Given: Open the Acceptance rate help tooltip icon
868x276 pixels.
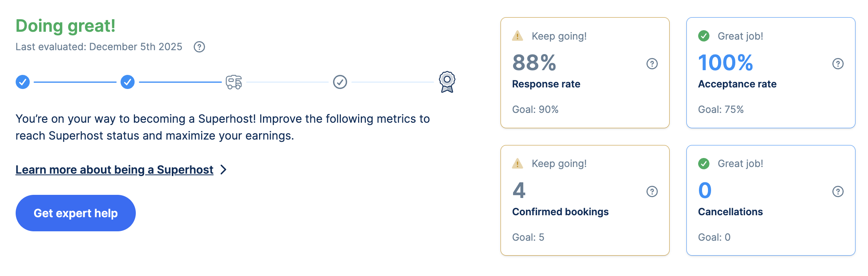Looking at the screenshot, I should click(838, 64).
